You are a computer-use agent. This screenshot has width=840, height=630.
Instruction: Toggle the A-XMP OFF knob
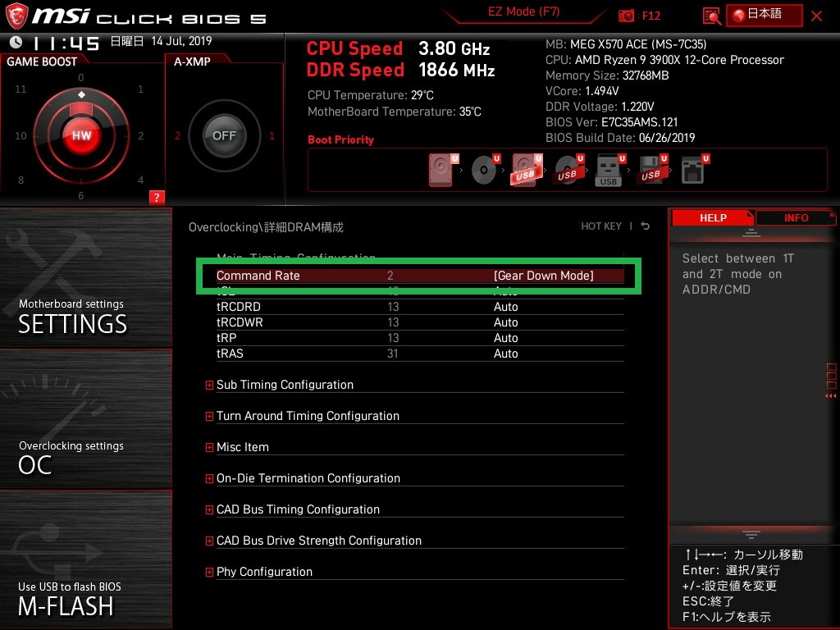224,135
